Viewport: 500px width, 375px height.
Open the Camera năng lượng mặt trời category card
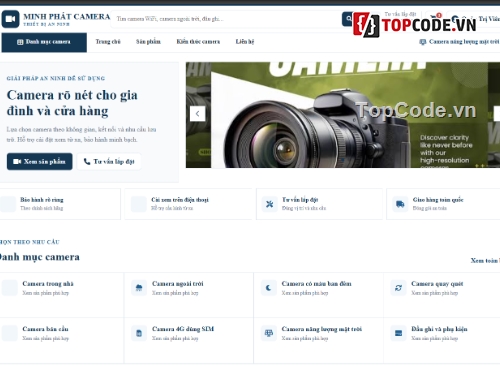[x=318, y=340]
